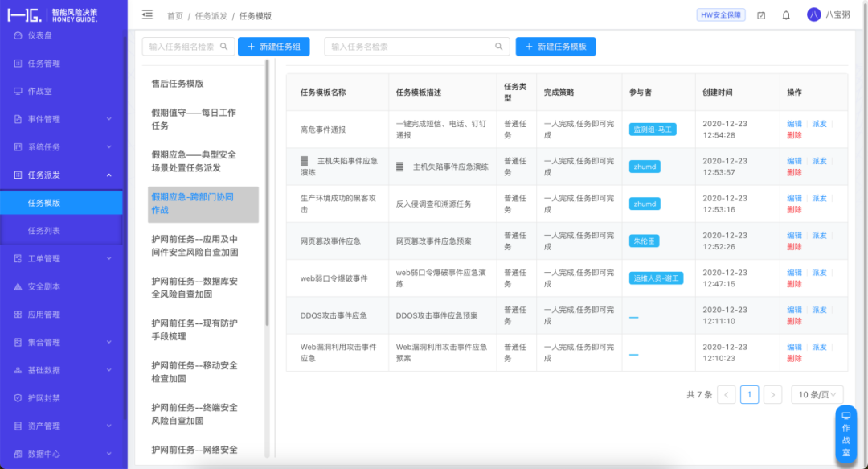Click 创建时间 column header

point(718,93)
